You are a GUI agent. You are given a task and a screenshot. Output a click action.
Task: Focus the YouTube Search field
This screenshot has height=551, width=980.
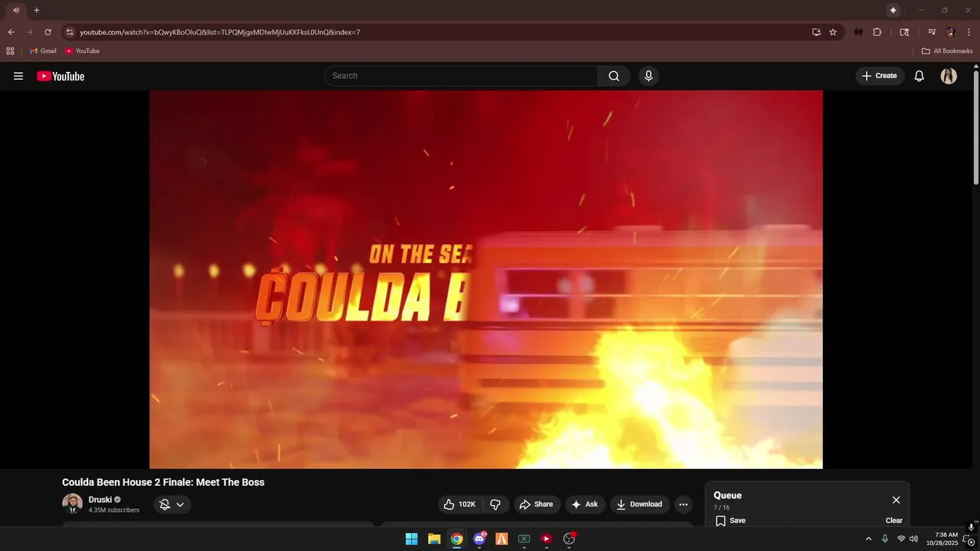point(462,76)
